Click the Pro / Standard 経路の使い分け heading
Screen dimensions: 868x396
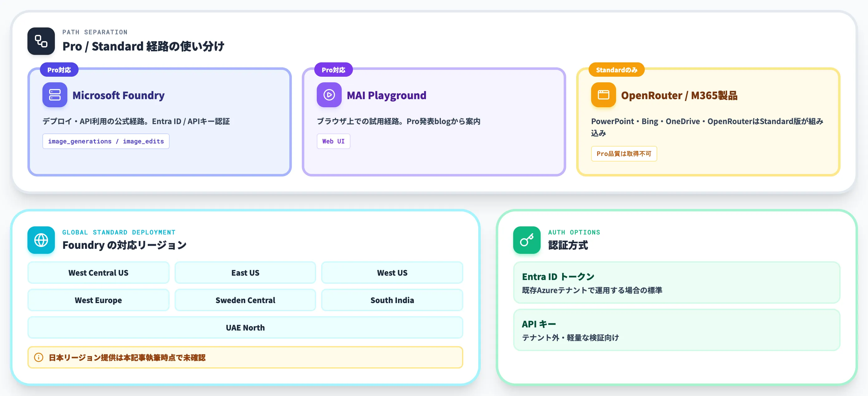(x=143, y=46)
